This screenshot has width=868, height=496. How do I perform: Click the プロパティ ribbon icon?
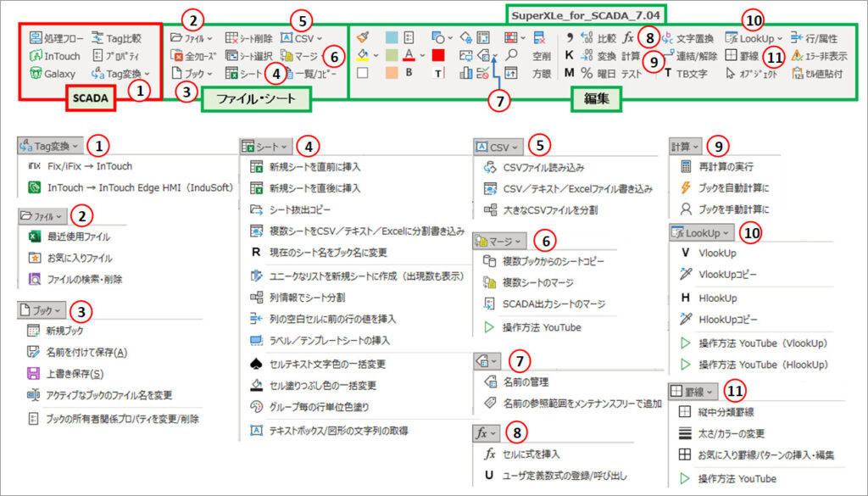click(97, 56)
